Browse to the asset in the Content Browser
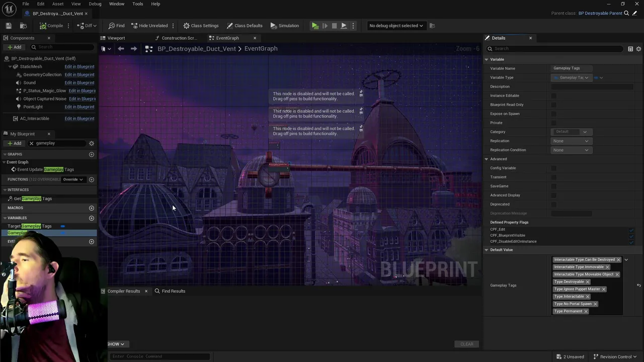 click(23, 26)
